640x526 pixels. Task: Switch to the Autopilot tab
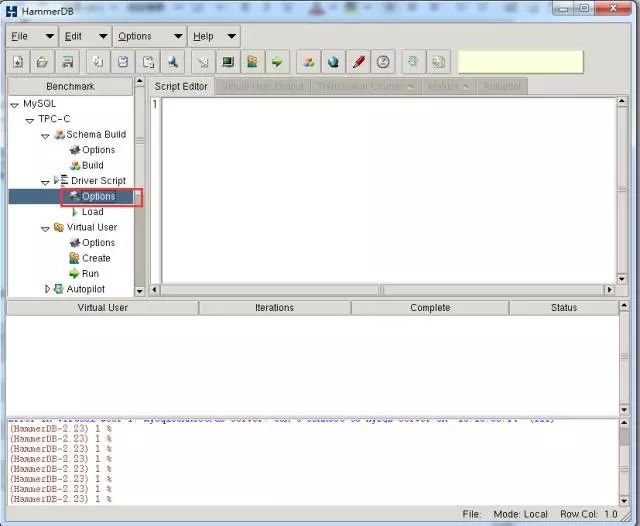502,86
